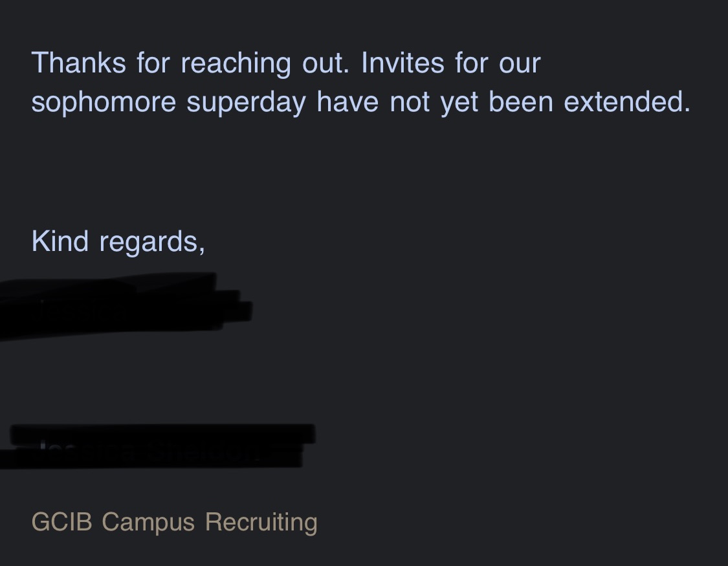Click the word "Thanks" in the email
The height and width of the screenshot is (566, 728).
78,63
